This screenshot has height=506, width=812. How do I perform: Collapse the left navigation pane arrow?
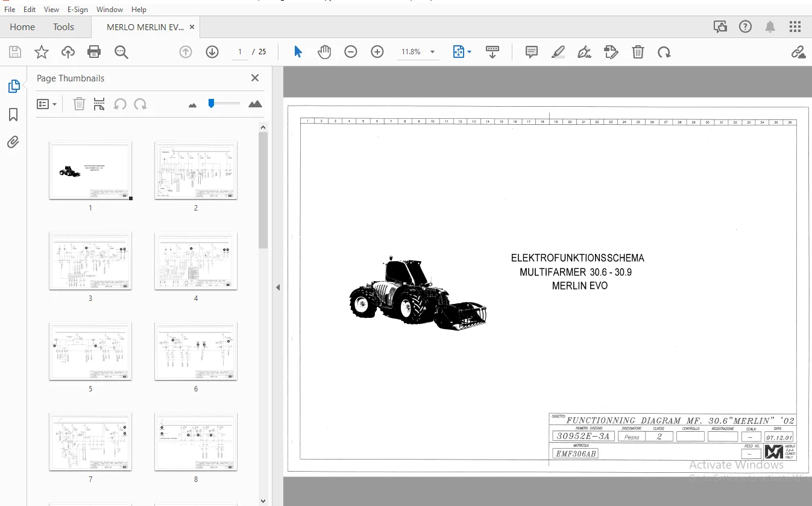tap(278, 287)
